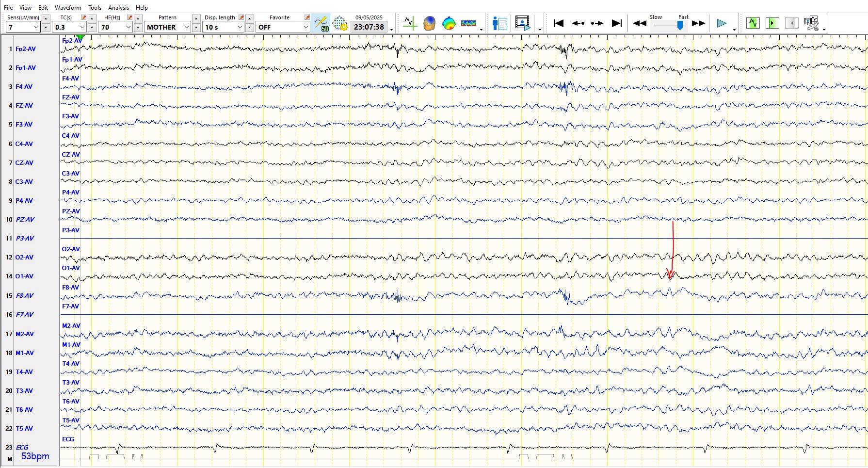This screenshot has width=868, height=468.
Task: Open the 3D head model view
Action: click(x=429, y=23)
